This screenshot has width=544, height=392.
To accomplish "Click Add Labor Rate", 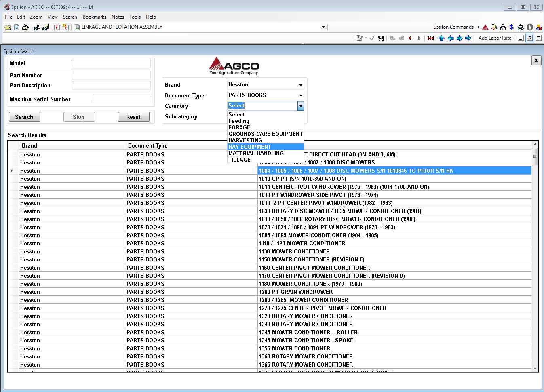I will click(495, 38).
